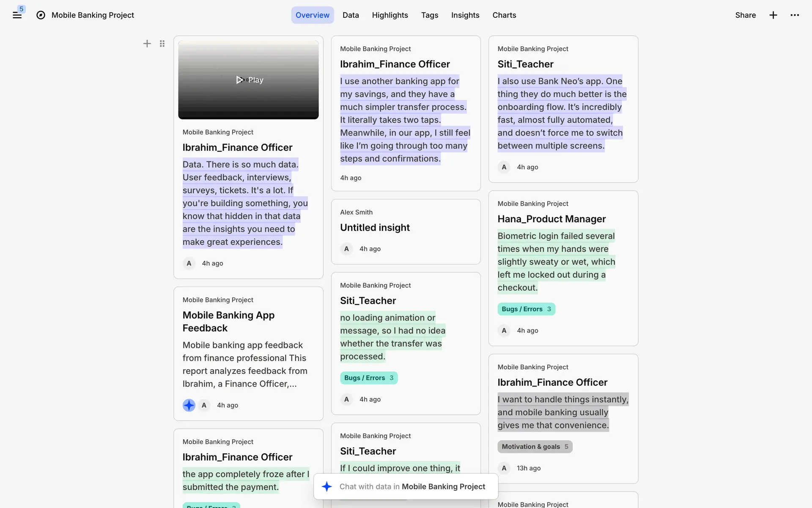Open the Untitled insight card
This screenshot has width=812, height=508.
pos(375,228)
